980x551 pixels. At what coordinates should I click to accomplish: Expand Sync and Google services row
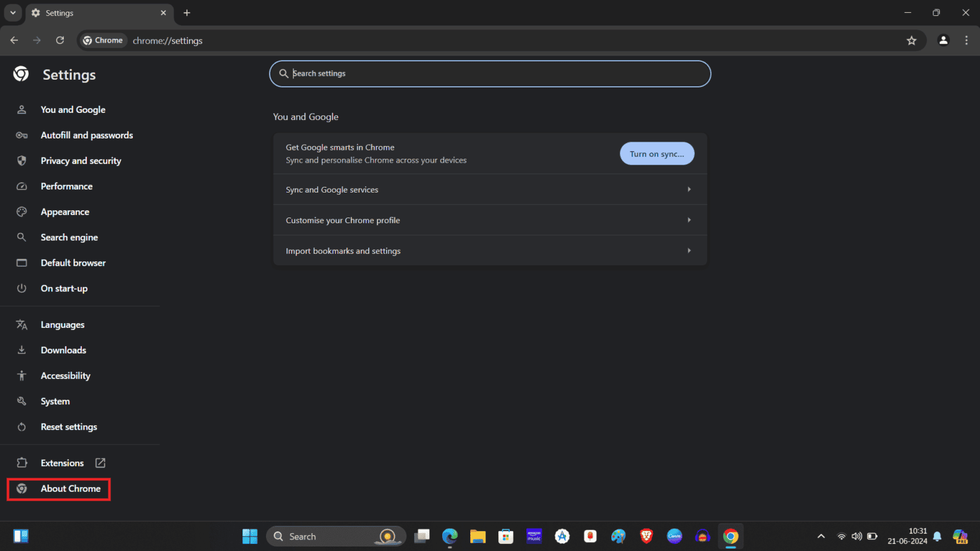click(490, 189)
